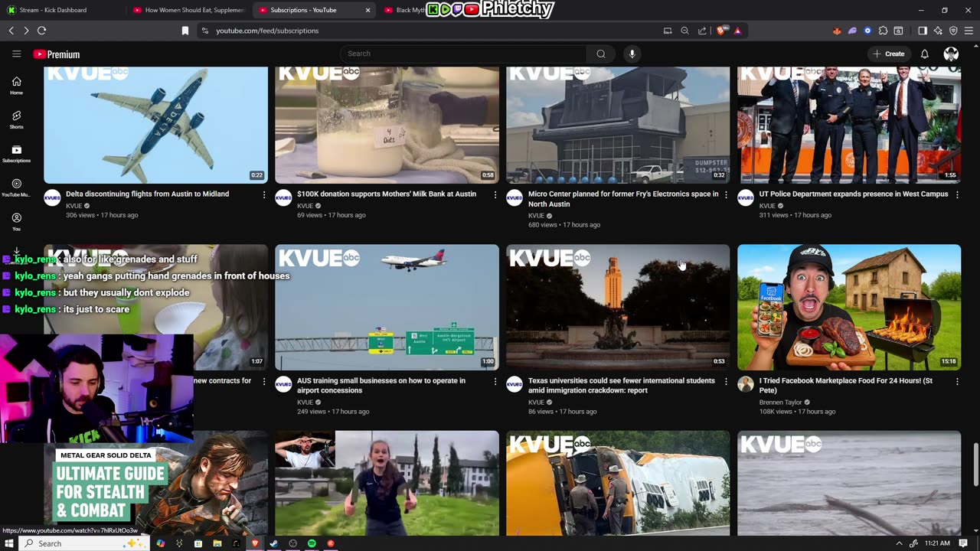
Task: Open the browser main menu
Action: (x=969, y=31)
